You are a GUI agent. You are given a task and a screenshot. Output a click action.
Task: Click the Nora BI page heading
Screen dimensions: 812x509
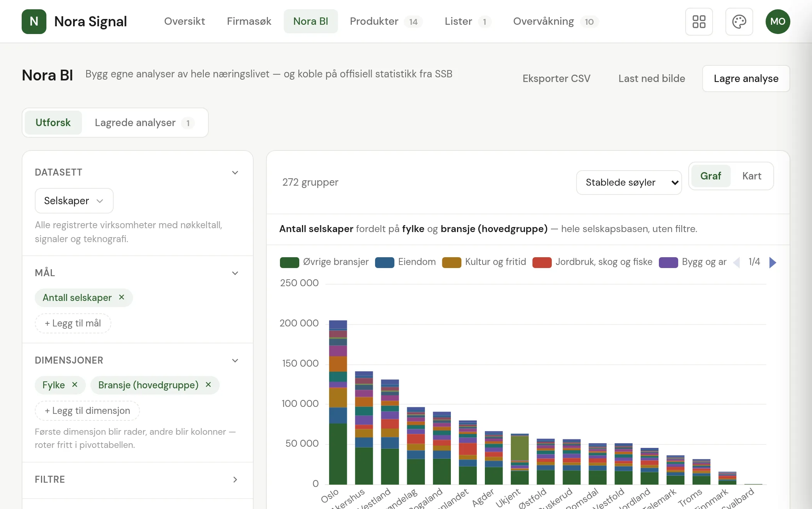click(47, 75)
